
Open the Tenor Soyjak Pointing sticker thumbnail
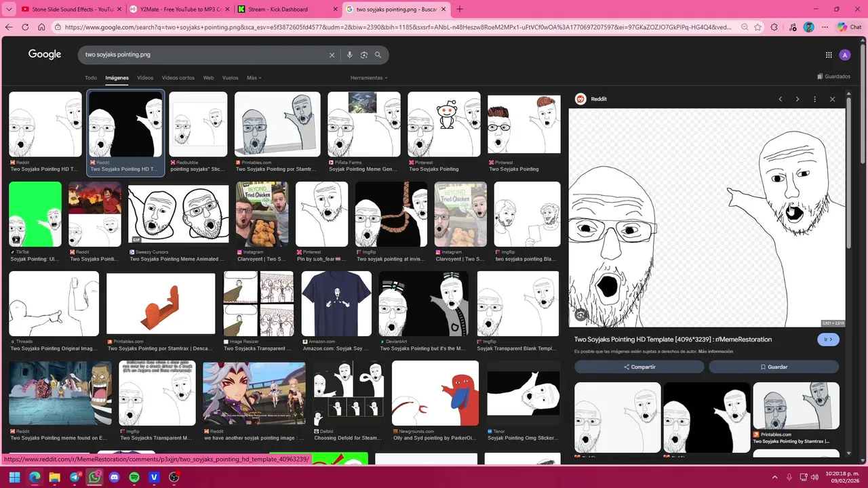click(524, 393)
